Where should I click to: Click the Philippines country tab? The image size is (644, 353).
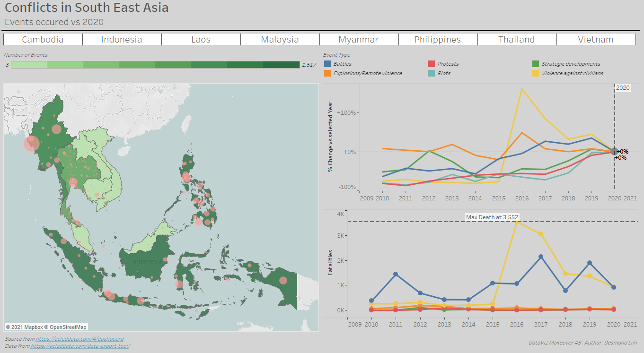(x=438, y=40)
